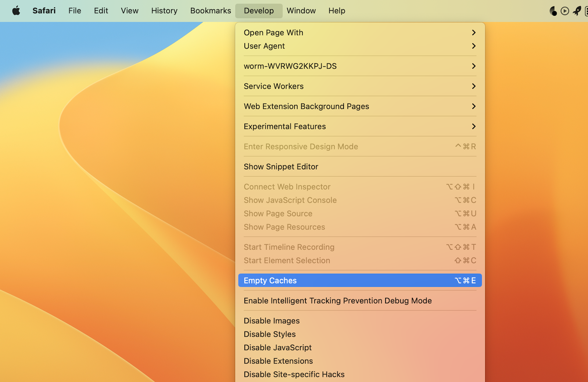Expand the Open Page With submenu
The image size is (588, 382).
tap(360, 33)
